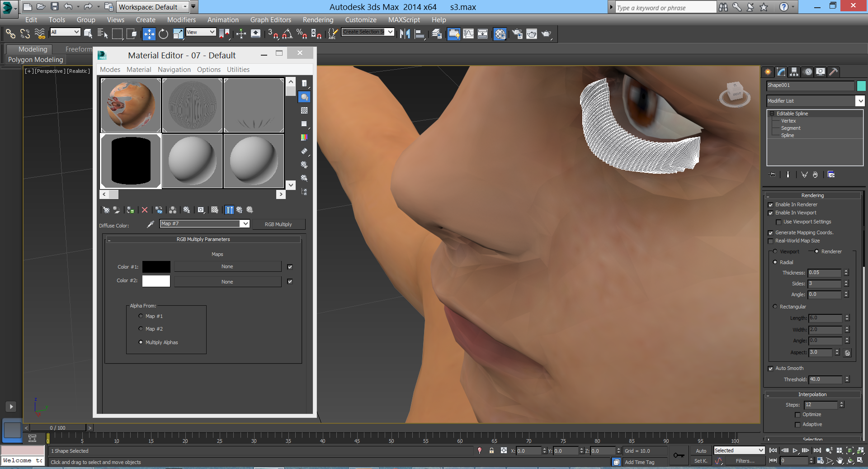
Task: Click the Angle Snap toggle icon
Action: (x=287, y=34)
